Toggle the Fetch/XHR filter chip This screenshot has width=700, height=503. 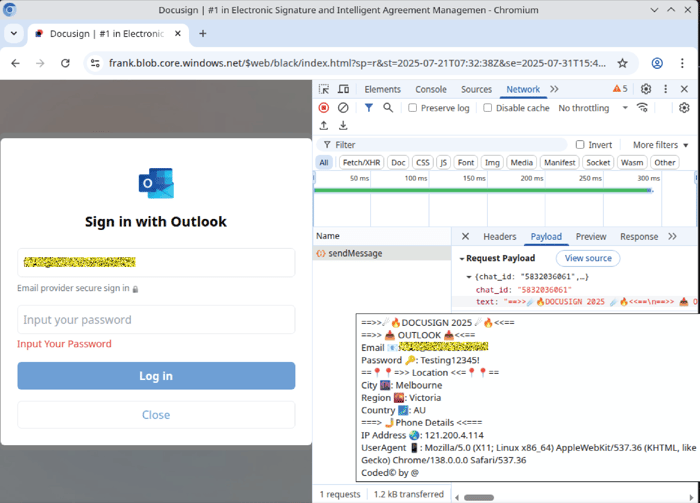pos(362,162)
